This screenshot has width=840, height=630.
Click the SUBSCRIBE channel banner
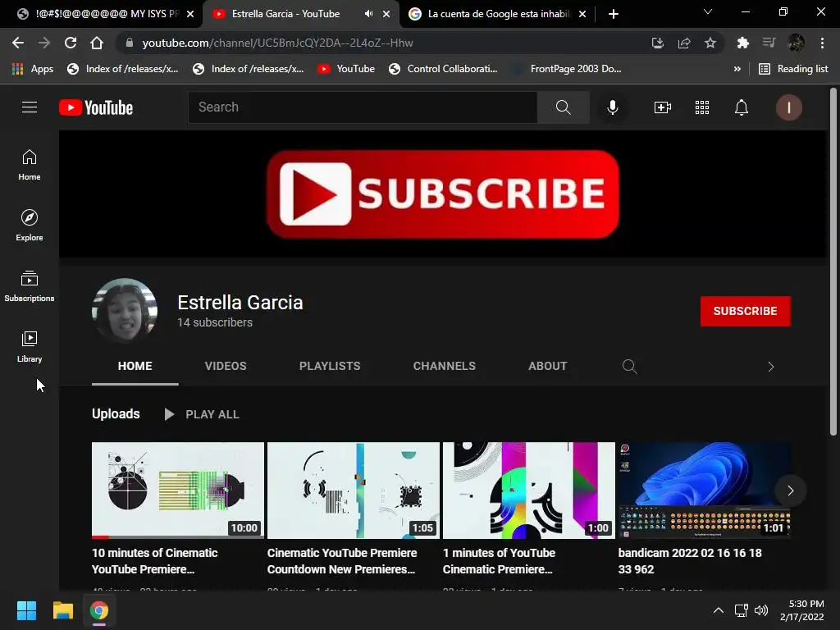(442, 194)
